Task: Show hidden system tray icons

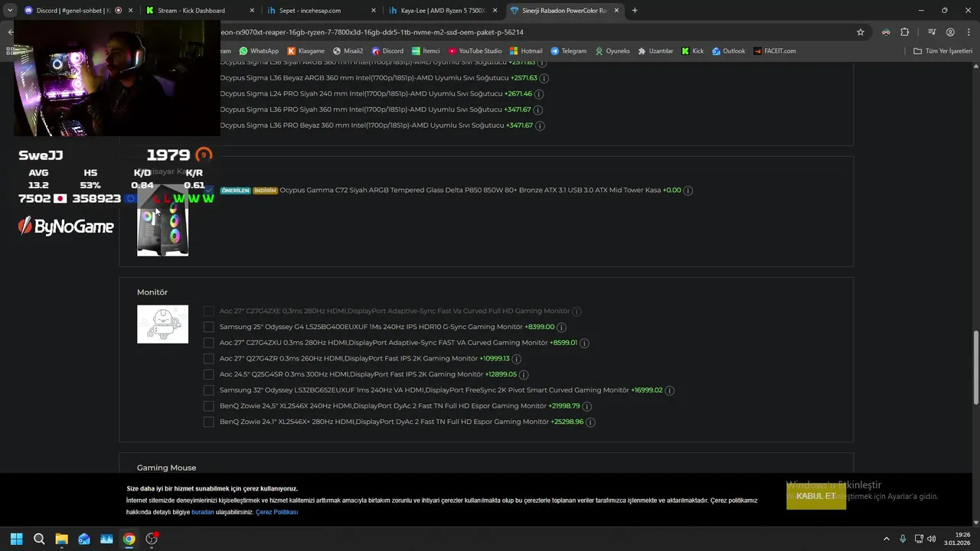Action: pos(887,539)
